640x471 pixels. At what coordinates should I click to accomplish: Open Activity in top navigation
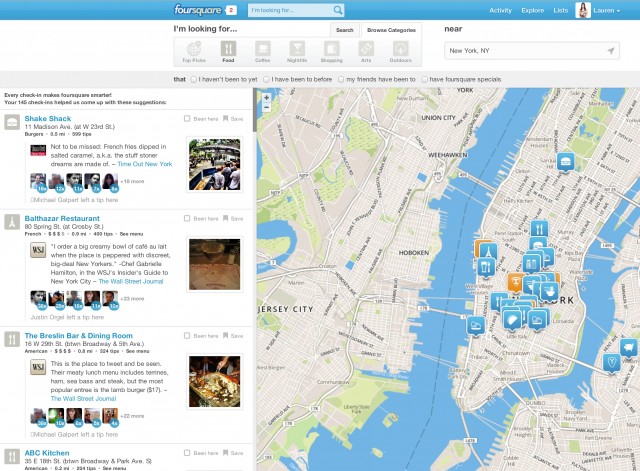(x=500, y=11)
